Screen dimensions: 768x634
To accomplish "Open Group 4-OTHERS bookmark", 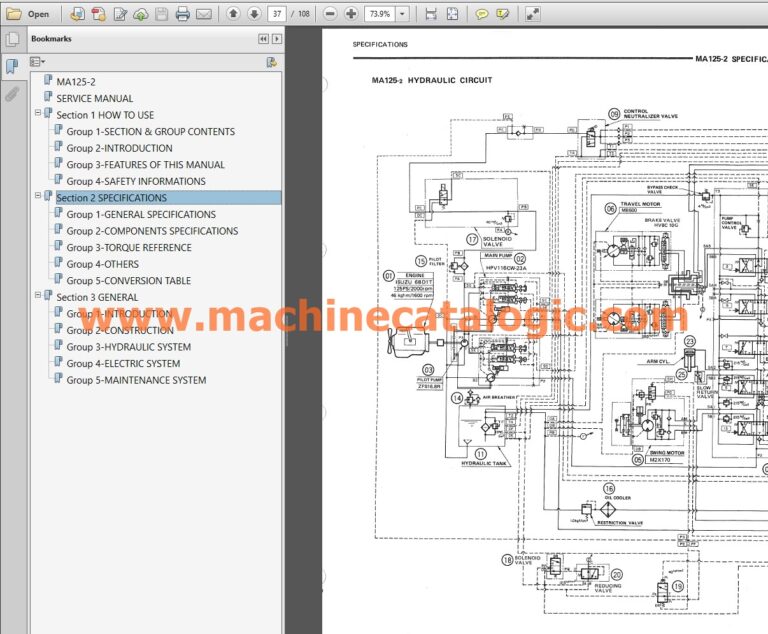I will [x=102, y=265].
